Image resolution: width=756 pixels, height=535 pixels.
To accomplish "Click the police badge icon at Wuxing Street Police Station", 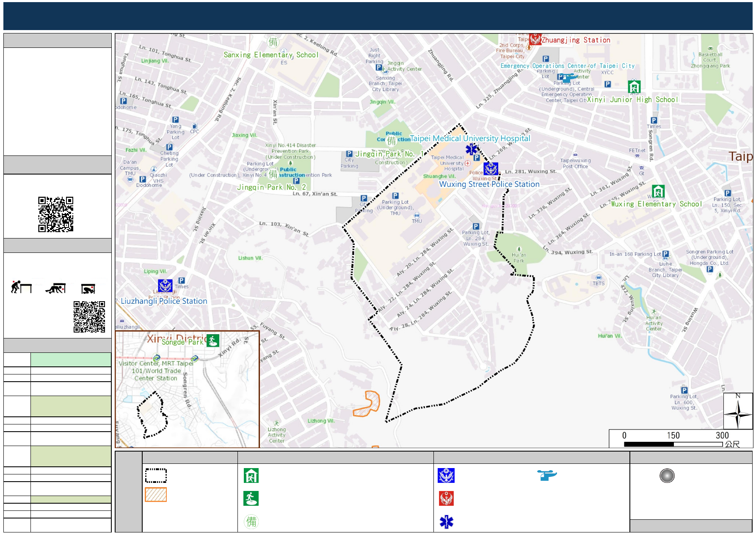I will pos(491,169).
